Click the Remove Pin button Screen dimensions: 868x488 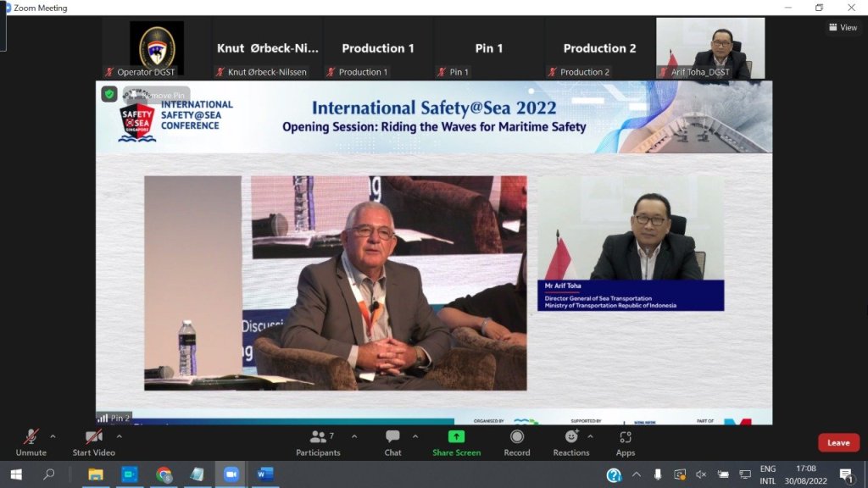click(157, 96)
